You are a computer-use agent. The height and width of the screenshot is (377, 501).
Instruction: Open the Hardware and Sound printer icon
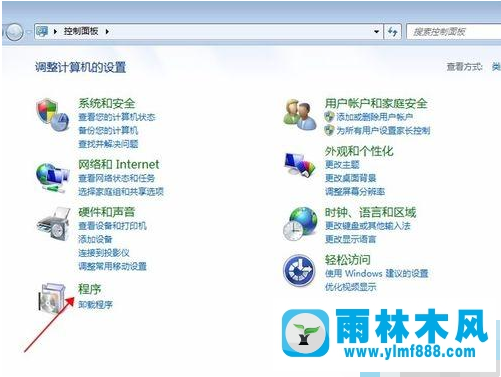pos(53,223)
